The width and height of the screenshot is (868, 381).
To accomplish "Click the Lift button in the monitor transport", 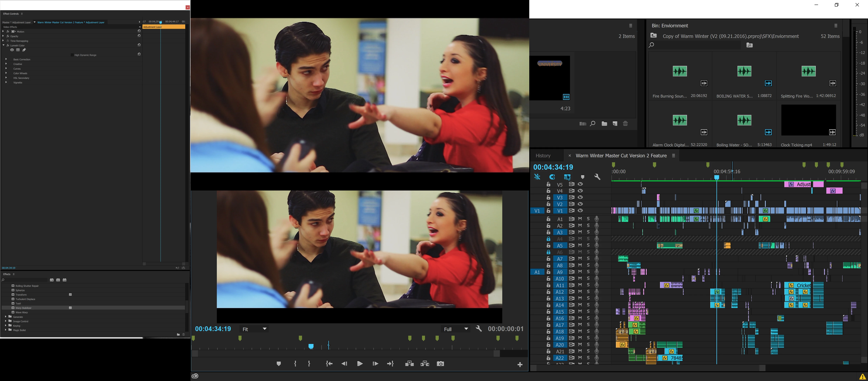I will [409, 364].
